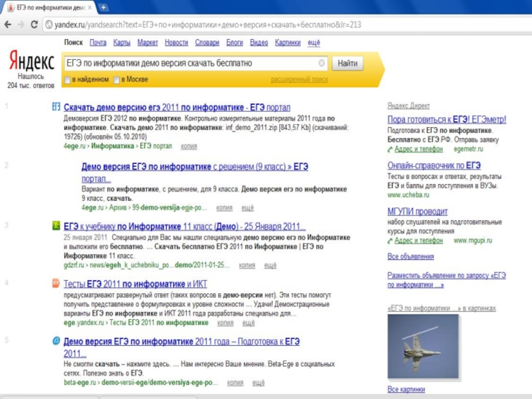Click the www.ucheba.ru ad URL
Screen dimensions: 532x399
pyautogui.click(x=408, y=195)
